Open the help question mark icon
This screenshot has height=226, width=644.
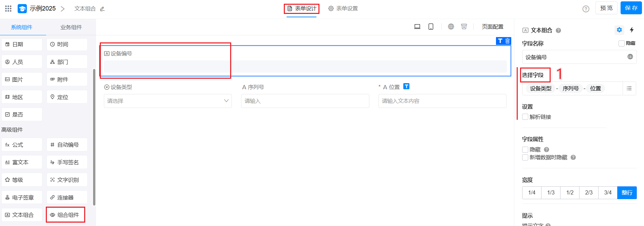pyautogui.click(x=586, y=9)
